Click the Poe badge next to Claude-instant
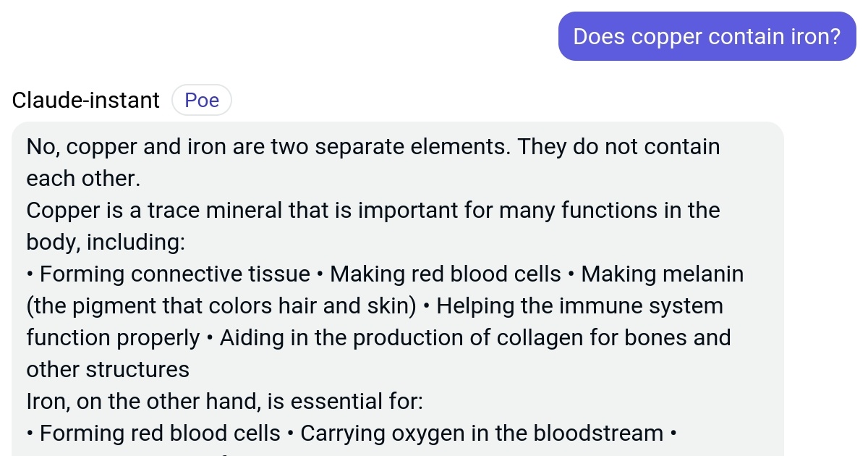The width and height of the screenshot is (868, 456). 201,100
